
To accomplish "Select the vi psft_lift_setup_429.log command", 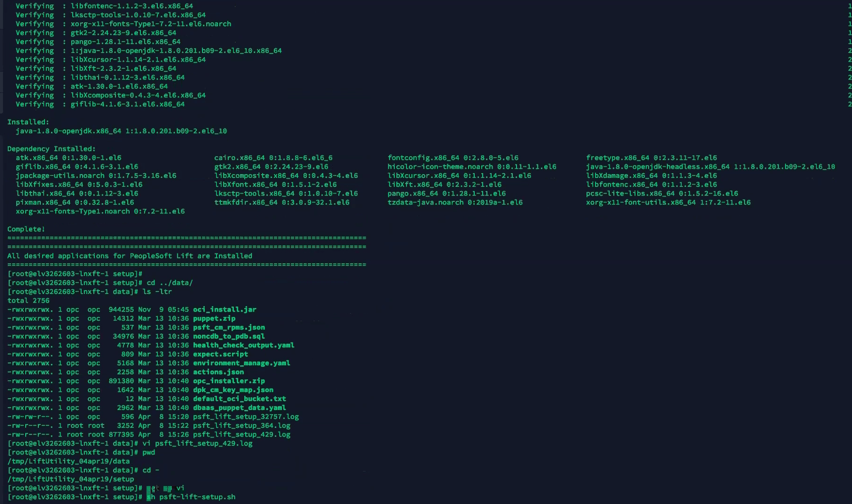I will [x=202, y=443].
